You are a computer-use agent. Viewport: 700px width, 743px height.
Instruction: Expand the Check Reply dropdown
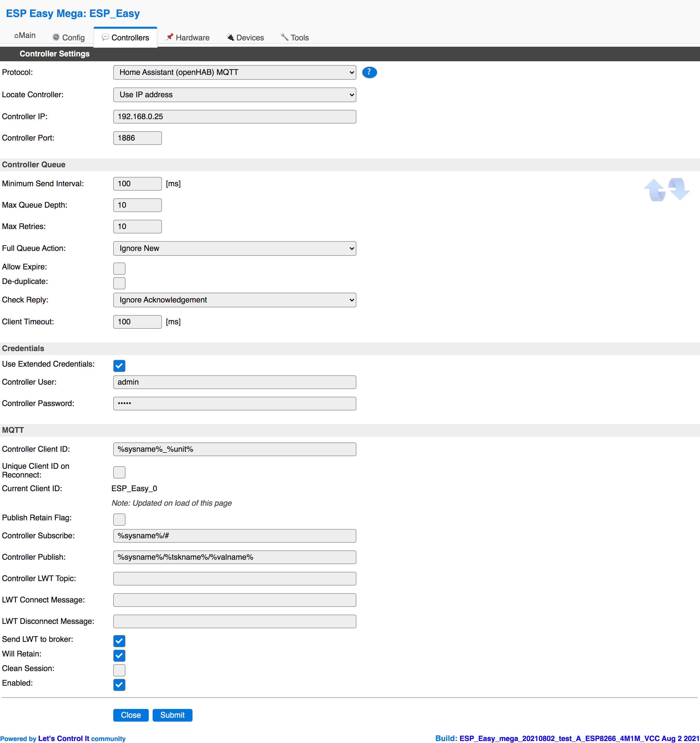[235, 300]
